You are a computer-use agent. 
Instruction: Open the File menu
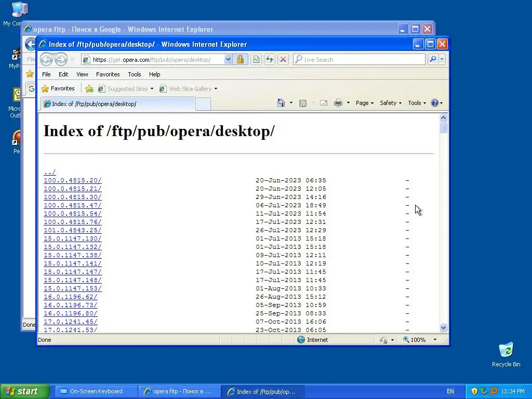46,74
